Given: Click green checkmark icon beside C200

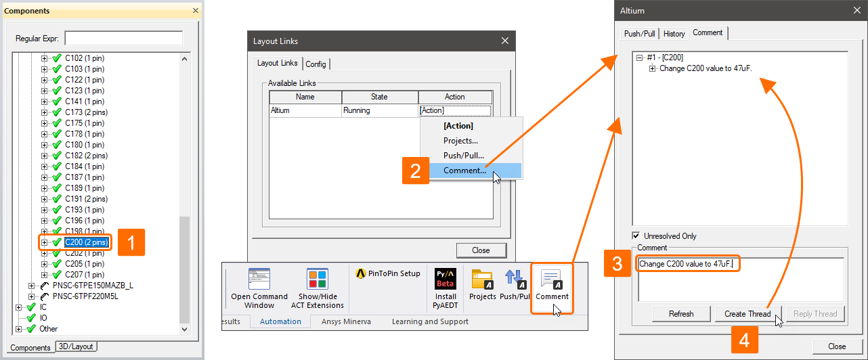Looking at the screenshot, I should pos(57,242).
